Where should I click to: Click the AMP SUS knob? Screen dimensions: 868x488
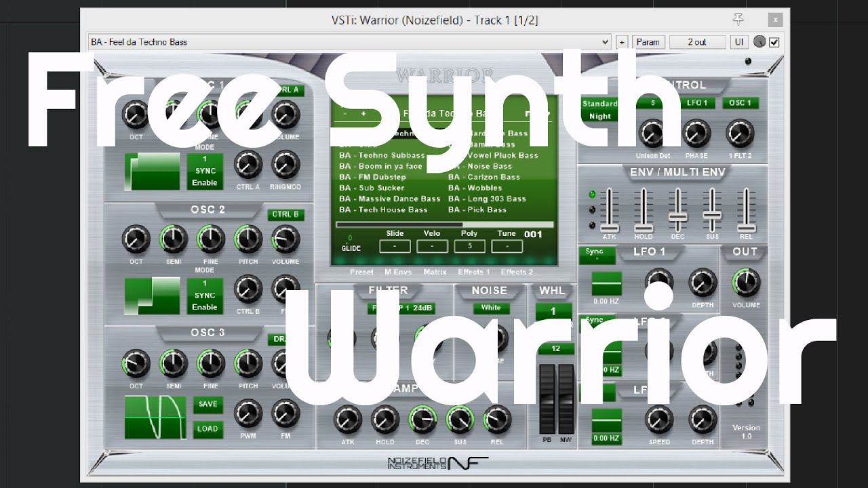click(460, 420)
